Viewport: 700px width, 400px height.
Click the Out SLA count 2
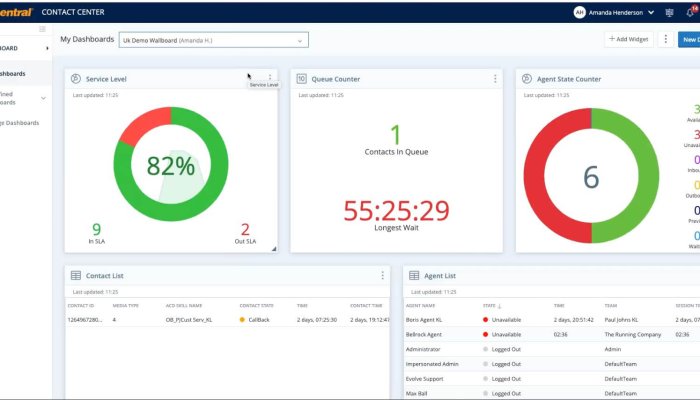pyautogui.click(x=245, y=229)
